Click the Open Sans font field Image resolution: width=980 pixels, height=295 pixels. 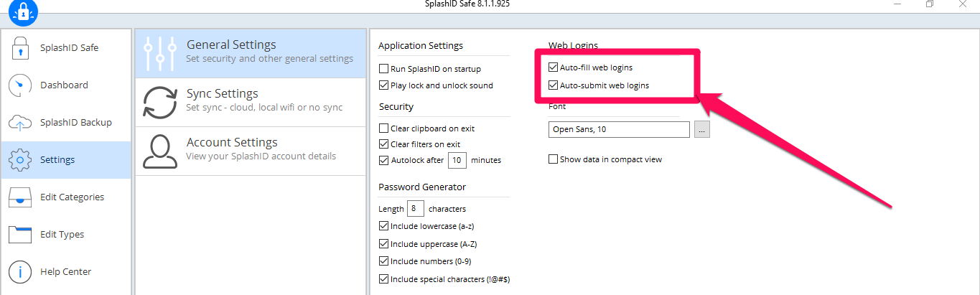[618, 130]
